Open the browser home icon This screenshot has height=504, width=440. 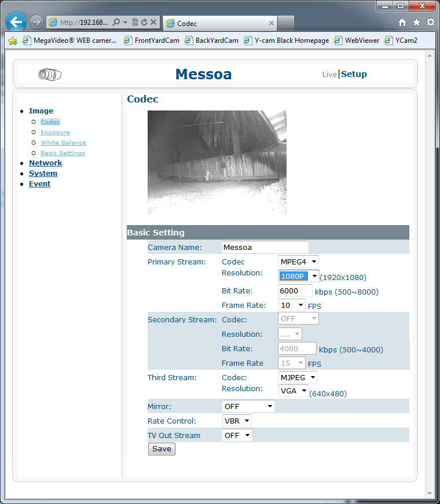coord(402,23)
